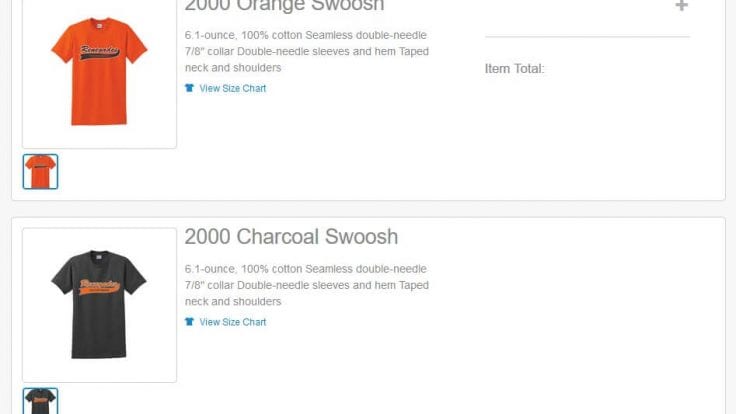Choose the small charcoal shirt thumbnail
Image resolution: width=736 pixels, height=414 pixels.
click(40, 401)
